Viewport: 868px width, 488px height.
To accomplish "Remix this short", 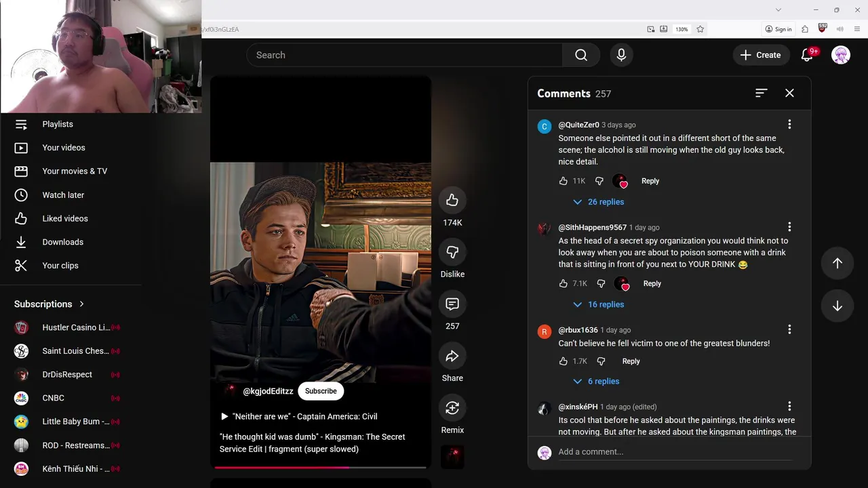I will coord(452,407).
